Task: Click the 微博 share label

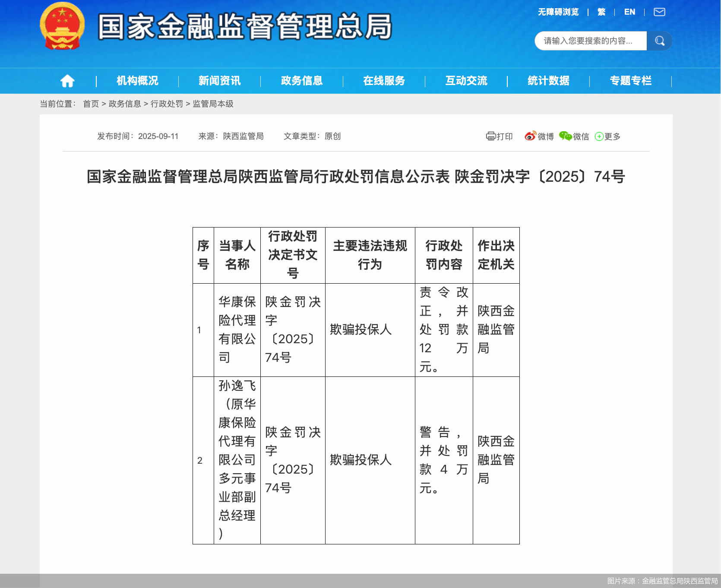Action: [x=546, y=136]
